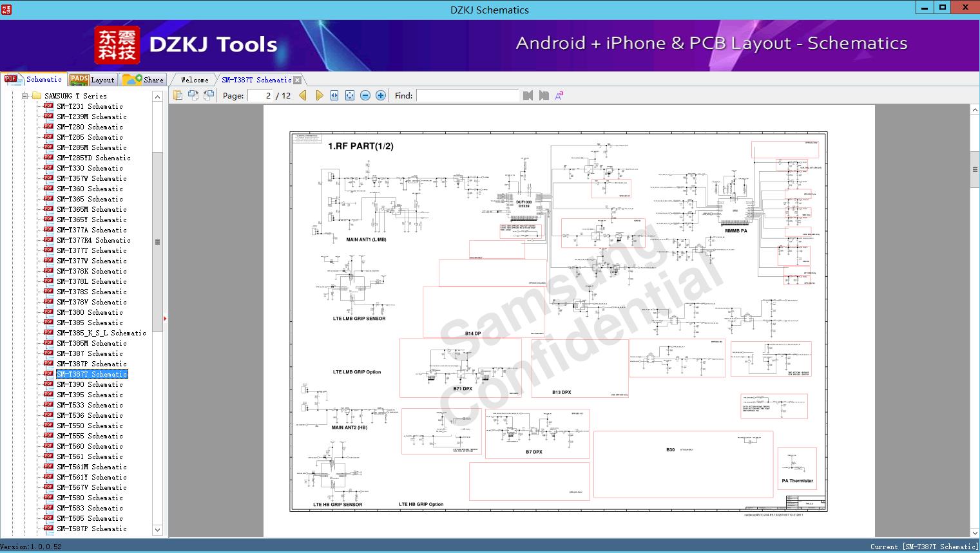Click the fit page width icon
Viewport: 980px width, 553px height.
pyautogui.click(x=334, y=95)
